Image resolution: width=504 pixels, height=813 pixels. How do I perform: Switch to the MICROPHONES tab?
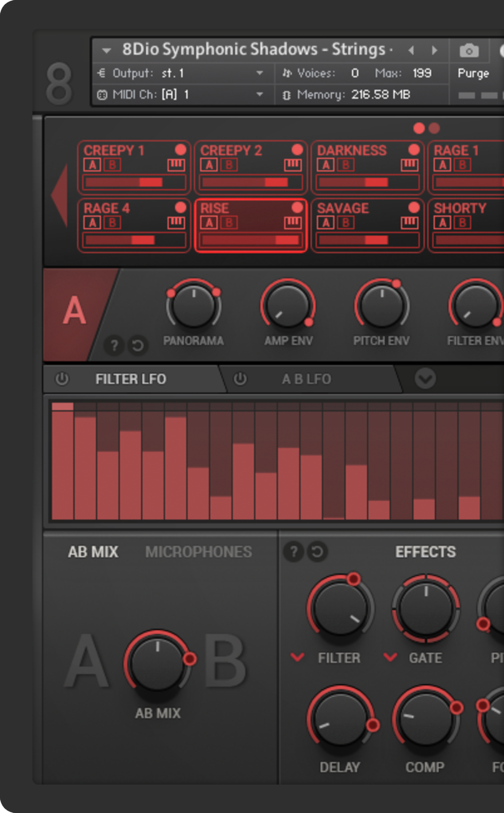coord(198,552)
